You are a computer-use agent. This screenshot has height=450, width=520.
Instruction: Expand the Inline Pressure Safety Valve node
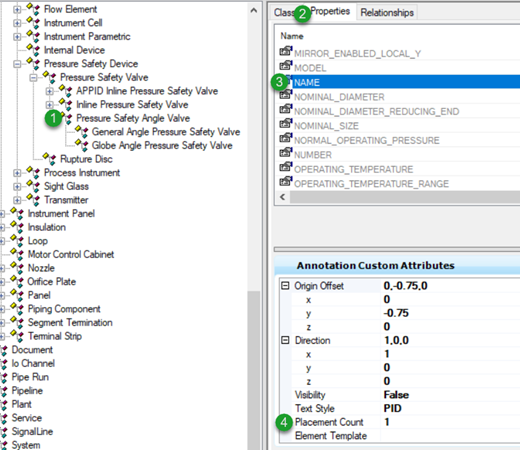coord(49,105)
